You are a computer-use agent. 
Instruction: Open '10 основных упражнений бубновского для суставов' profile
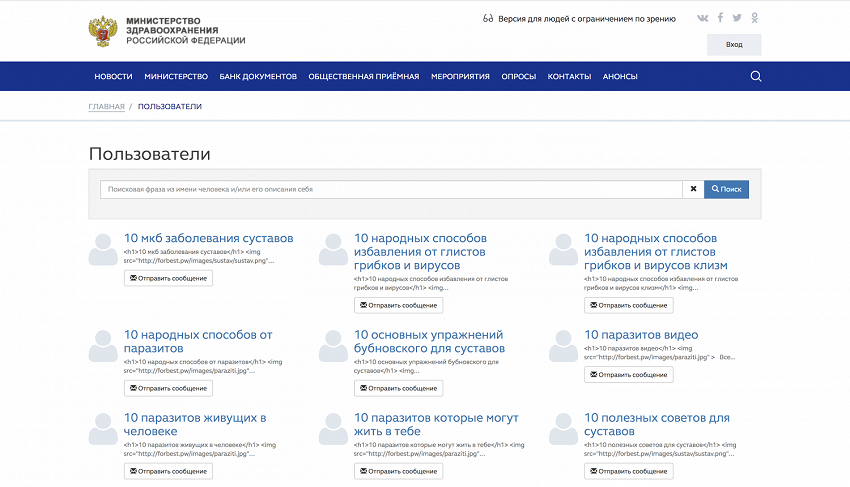(428, 341)
